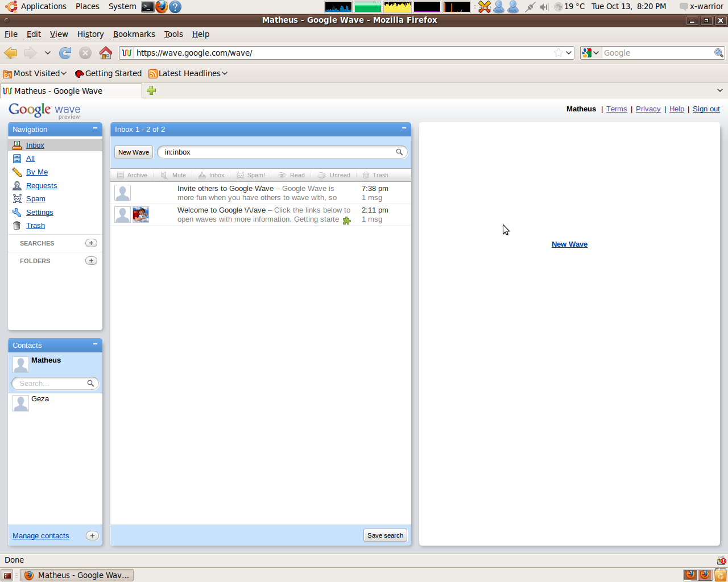This screenshot has height=582, width=728.
Task: Click Mute in the wave toolbar
Action: click(173, 175)
